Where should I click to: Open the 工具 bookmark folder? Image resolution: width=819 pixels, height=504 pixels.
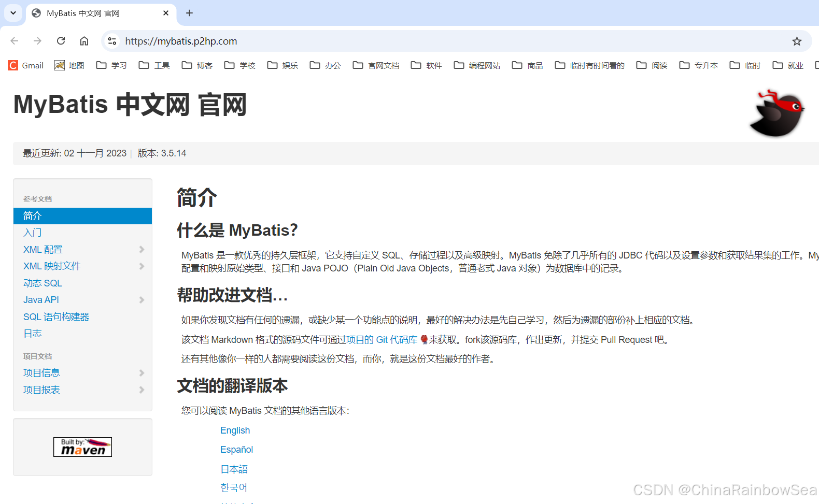click(154, 65)
